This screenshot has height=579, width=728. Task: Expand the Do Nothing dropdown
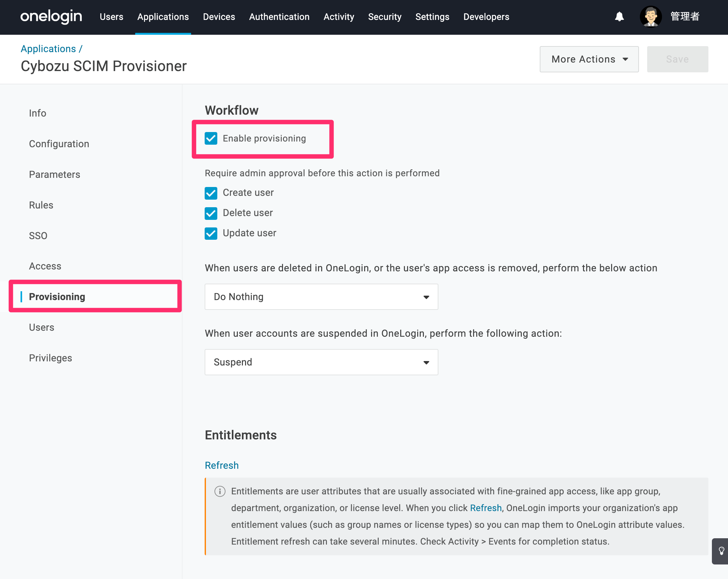tap(322, 297)
